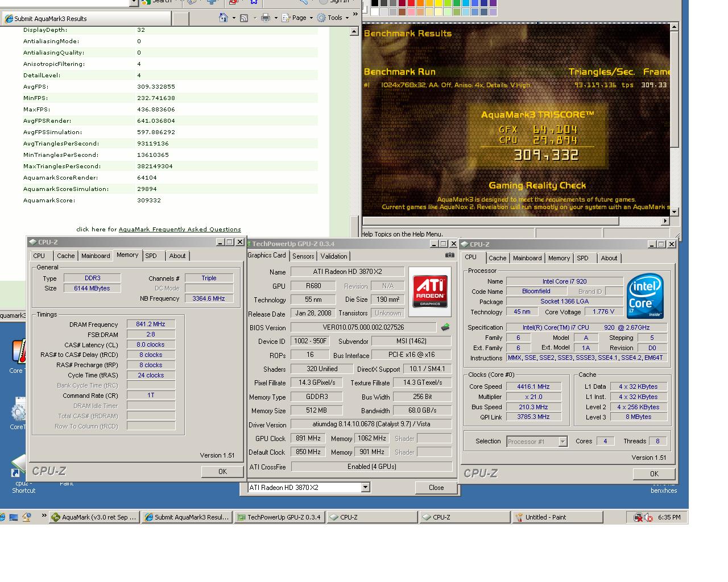Click Show Desktop icon in quick launch
728x582 pixels.
[x=14, y=517]
